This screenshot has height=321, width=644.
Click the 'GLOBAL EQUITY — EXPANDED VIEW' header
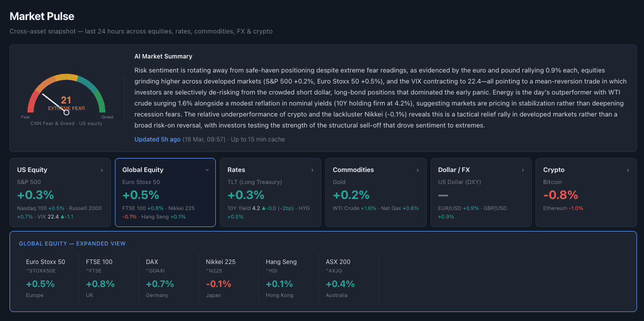coord(72,243)
